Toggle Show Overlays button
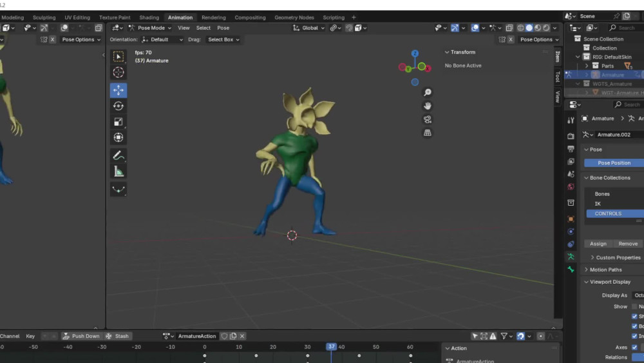Screen dimensions: 644x363 (x=475, y=28)
